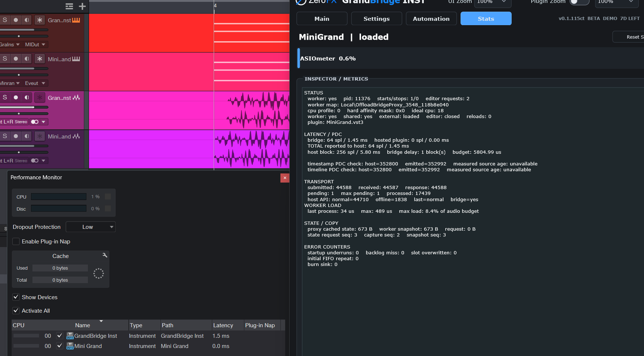Viewport: 644px width, 356px height.
Task: Open the track list icon above the tracks
Action: [69, 6]
